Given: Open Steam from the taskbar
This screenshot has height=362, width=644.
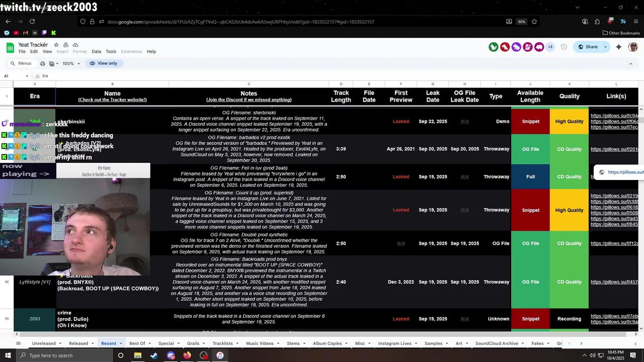Looking at the screenshot, I should [x=154, y=355].
